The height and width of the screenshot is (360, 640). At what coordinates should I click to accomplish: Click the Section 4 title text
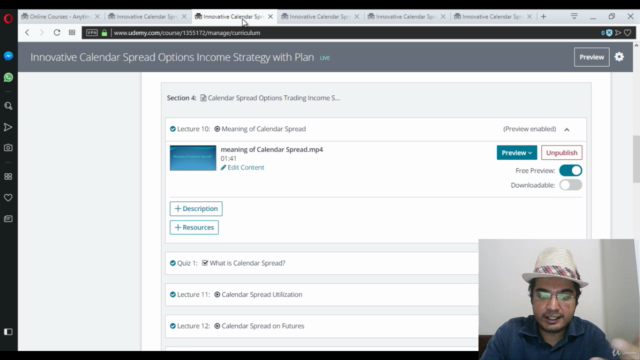274,98
